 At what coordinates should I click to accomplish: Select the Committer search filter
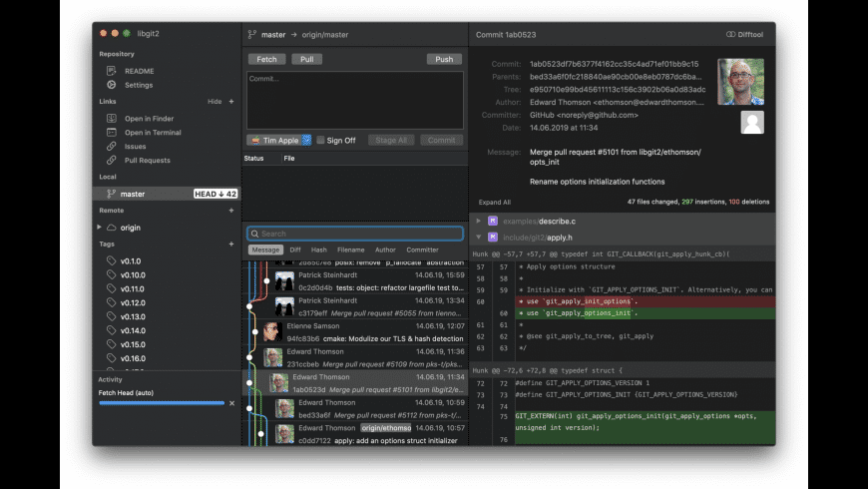pyautogui.click(x=422, y=249)
